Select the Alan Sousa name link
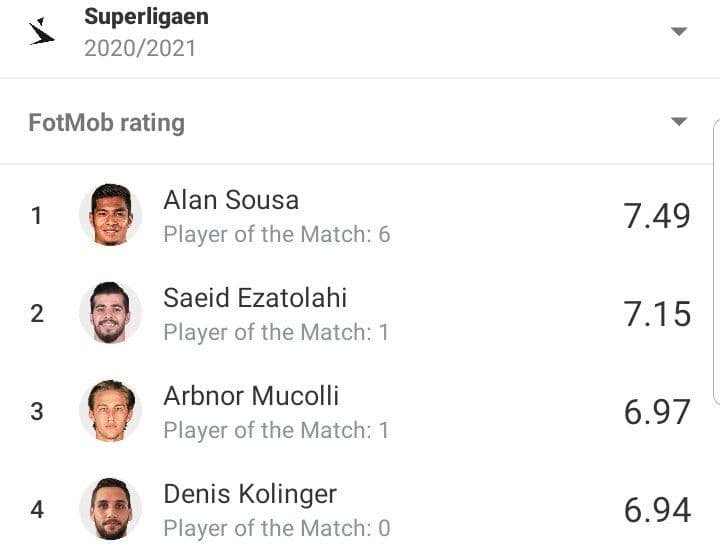 (x=231, y=200)
